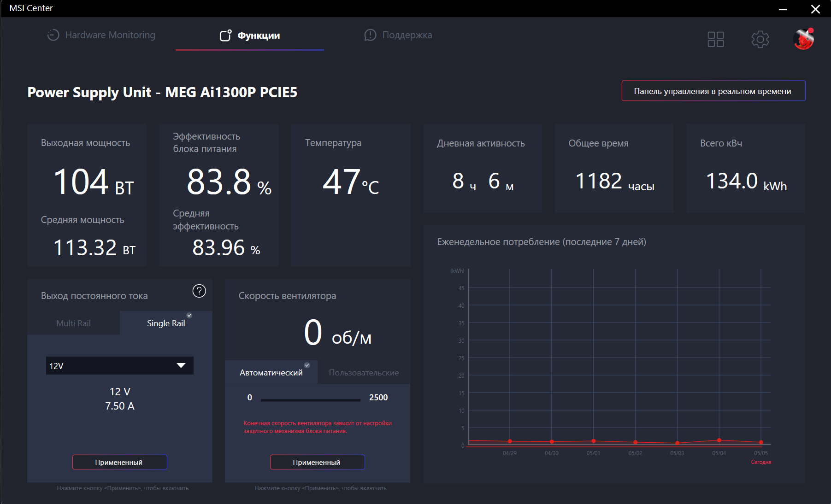
Task: Click Примененный under fan speed
Action: click(317, 462)
